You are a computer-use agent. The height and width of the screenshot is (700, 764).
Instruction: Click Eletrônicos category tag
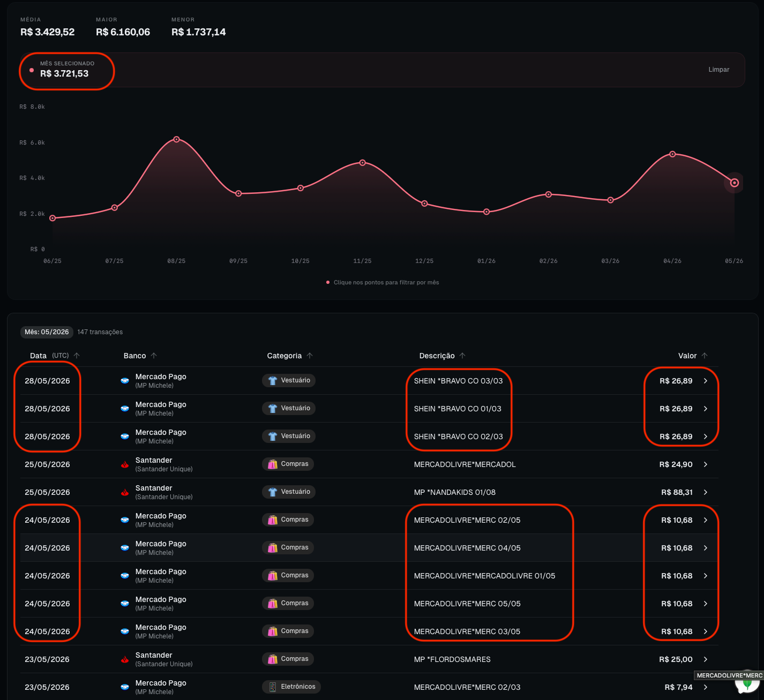pos(291,687)
